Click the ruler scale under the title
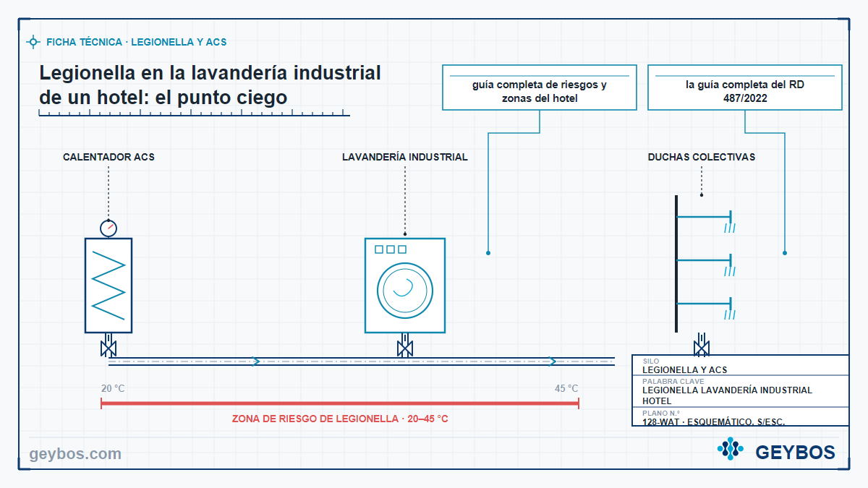 pos(194,113)
